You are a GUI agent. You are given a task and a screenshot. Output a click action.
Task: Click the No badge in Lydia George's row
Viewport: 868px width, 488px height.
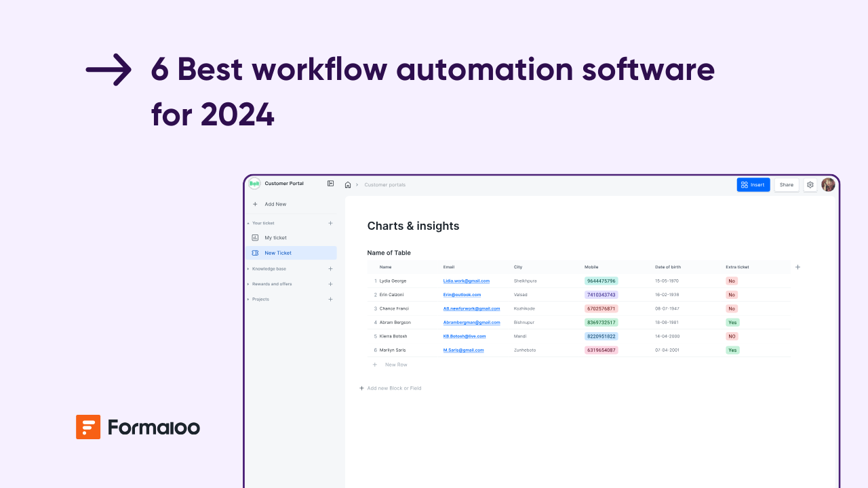pyautogui.click(x=732, y=281)
